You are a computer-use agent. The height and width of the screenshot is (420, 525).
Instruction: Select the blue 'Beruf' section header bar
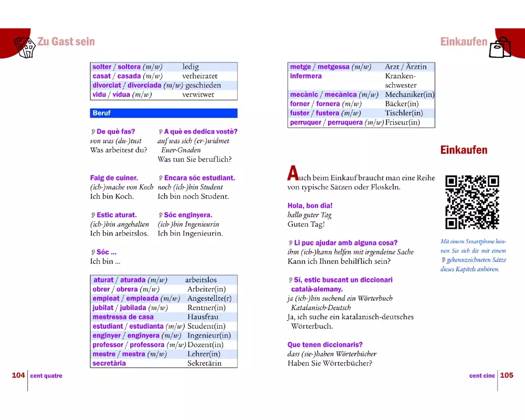tap(164, 113)
